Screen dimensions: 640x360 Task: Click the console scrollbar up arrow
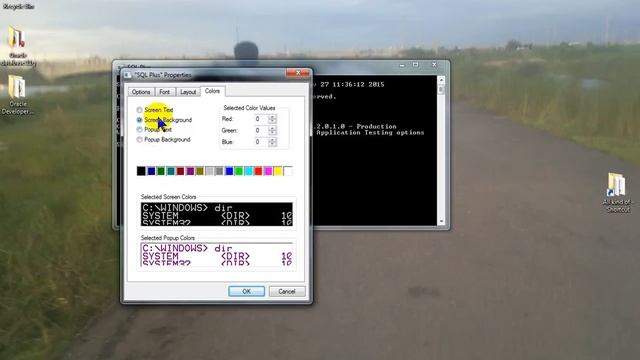(x=441, y=79)
